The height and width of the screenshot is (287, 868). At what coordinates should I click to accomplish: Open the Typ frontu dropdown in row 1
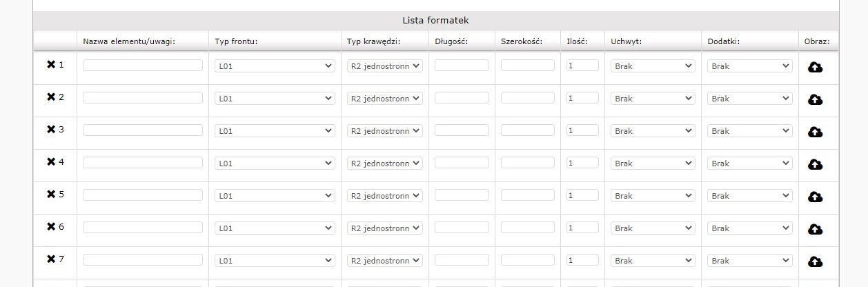coord(275,66)
